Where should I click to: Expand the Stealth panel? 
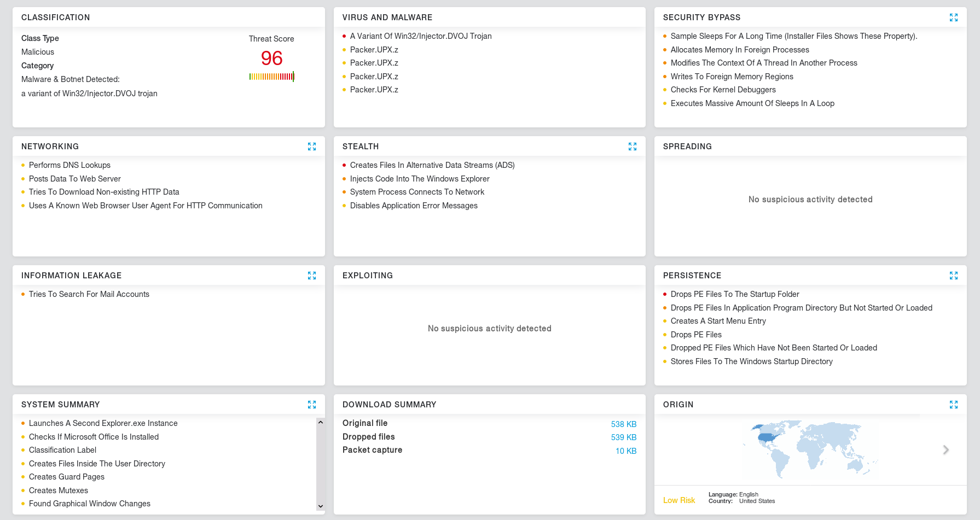[633, 147]
